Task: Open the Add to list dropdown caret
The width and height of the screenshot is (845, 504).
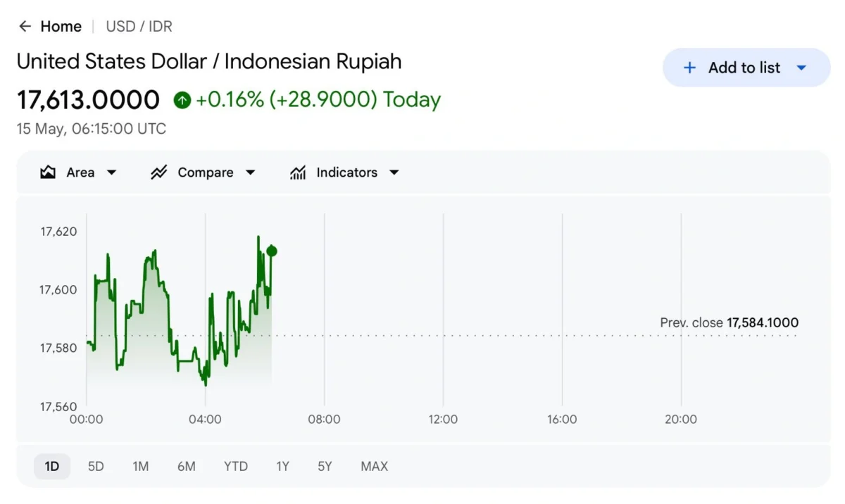Action: click(x=801, y=68)
